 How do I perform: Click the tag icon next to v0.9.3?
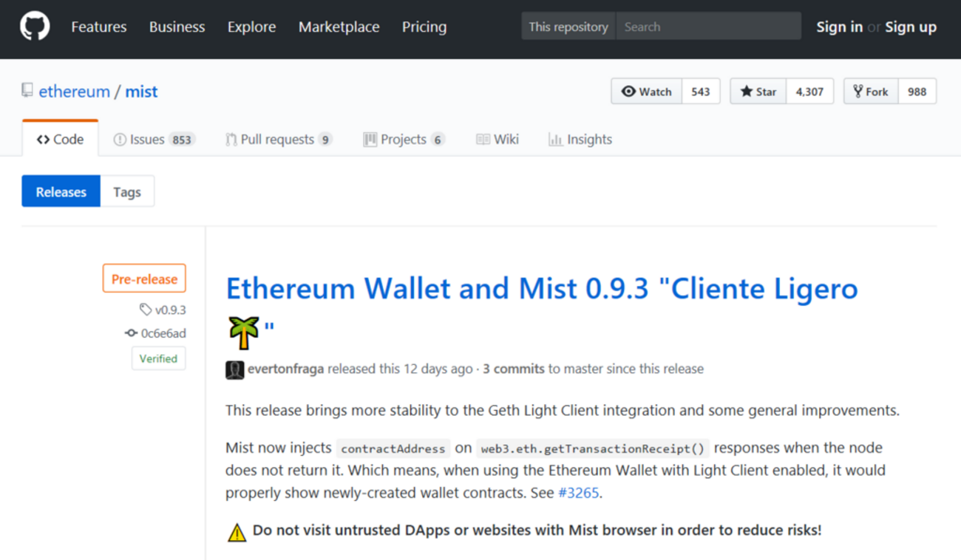145,310
